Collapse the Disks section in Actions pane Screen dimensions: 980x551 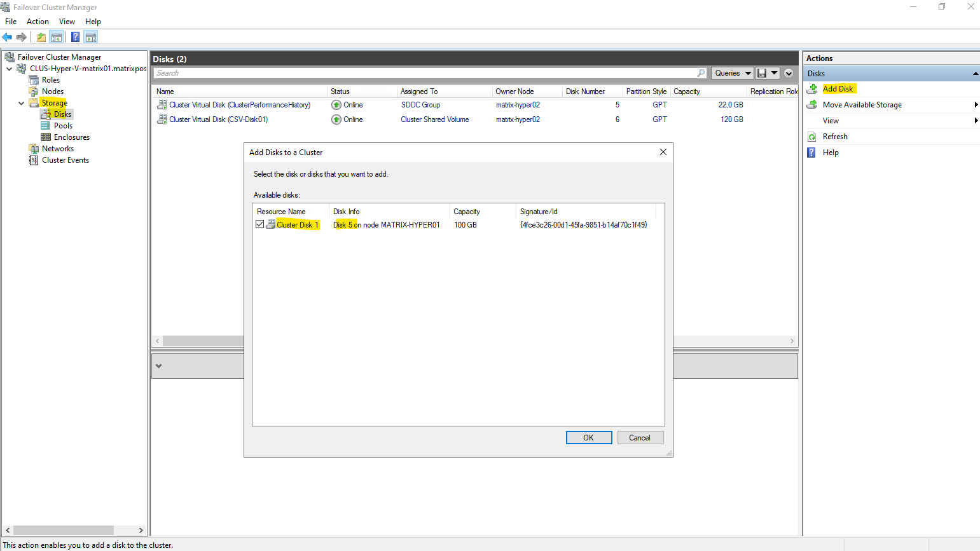pos(975,74)
